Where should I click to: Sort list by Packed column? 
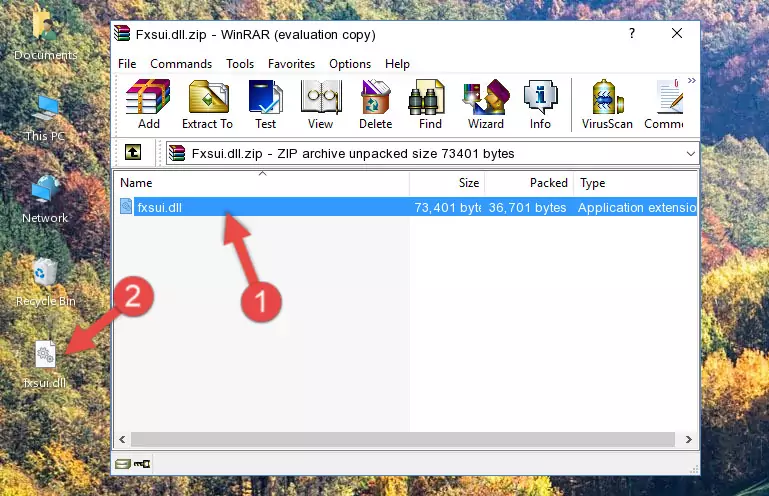pos(529,183)
